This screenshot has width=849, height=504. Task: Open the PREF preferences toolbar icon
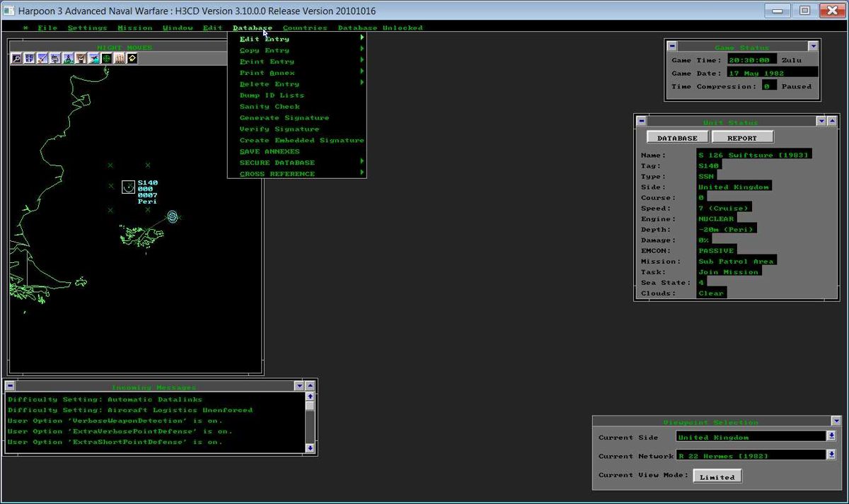click(30, 58)
